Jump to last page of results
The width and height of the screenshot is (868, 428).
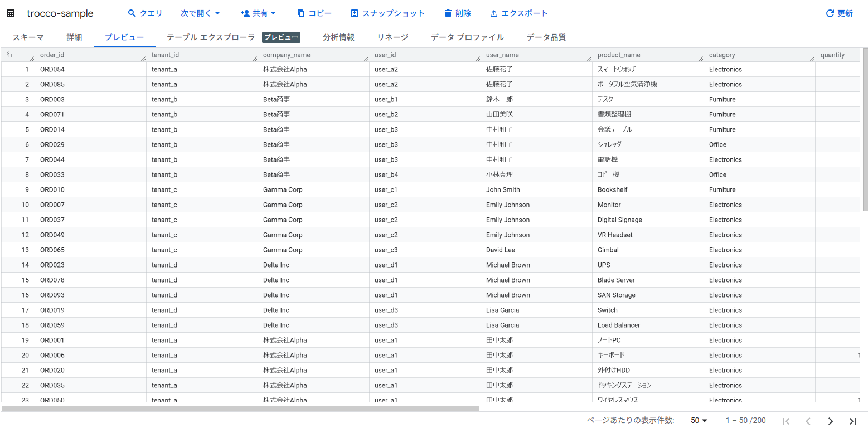point(852,421)
